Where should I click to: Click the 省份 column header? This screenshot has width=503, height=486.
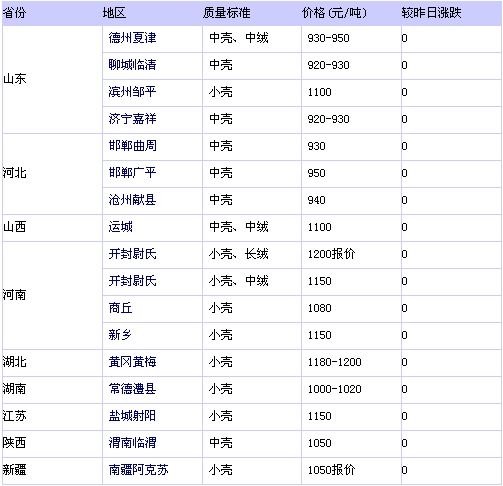[14, 13]
